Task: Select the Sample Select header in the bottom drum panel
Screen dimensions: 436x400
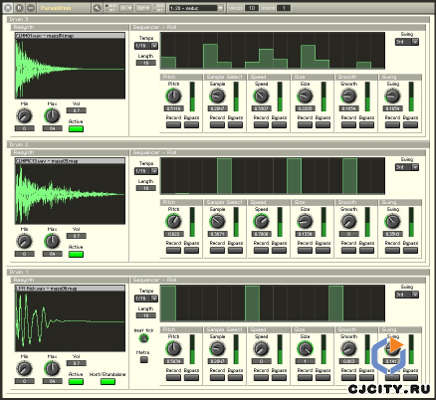Action: pyautogui.click(x=225, y=330)
